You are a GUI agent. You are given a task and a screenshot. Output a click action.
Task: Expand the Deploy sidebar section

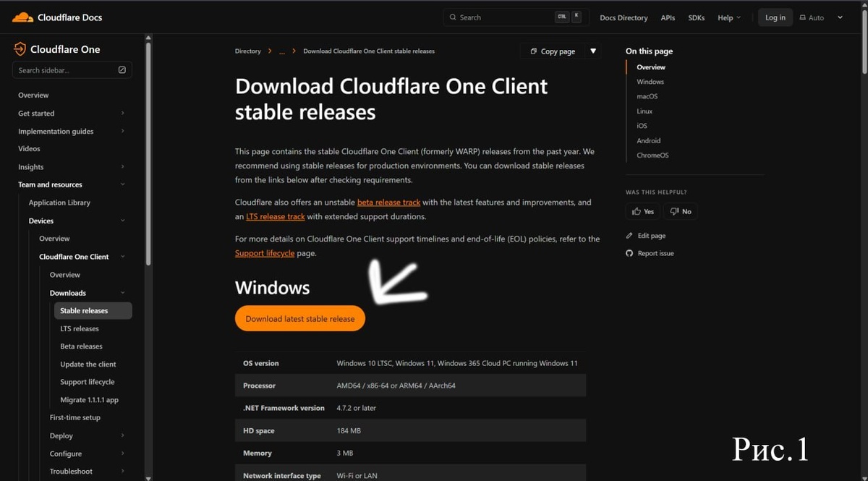click(122, 435)
